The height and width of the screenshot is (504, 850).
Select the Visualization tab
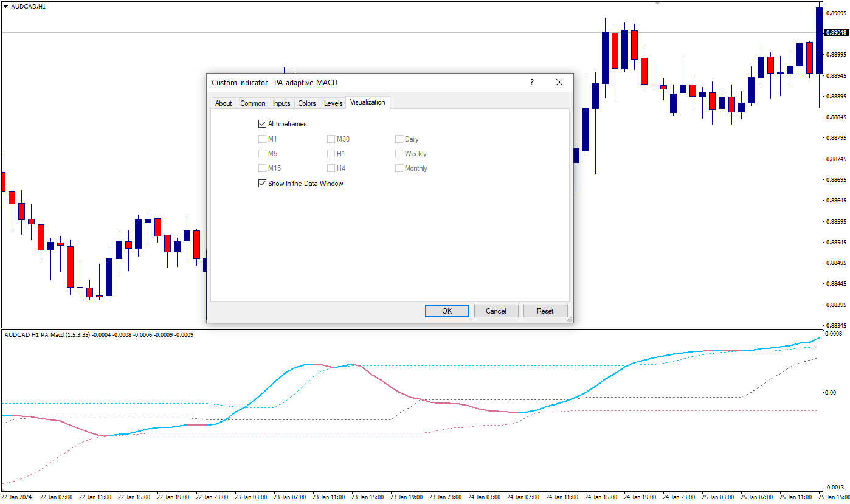[x=367, y=102]
